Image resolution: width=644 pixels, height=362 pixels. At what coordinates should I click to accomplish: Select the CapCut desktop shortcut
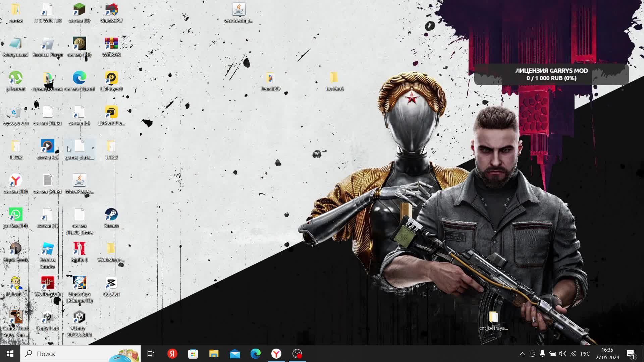(x=111, y=287)
